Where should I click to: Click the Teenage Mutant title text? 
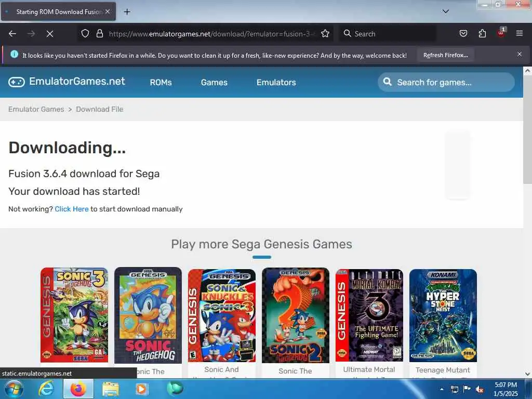pos(443,370)
